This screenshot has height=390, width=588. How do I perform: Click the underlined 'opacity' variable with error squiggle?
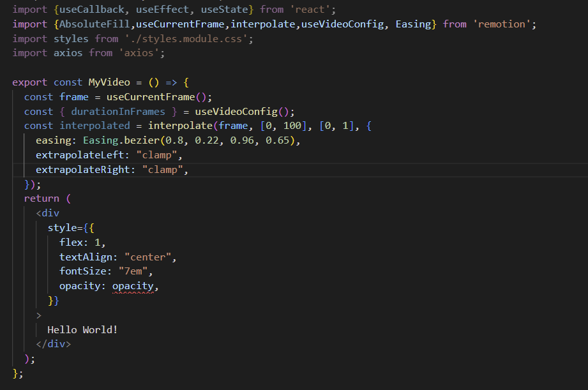(133, 286)
